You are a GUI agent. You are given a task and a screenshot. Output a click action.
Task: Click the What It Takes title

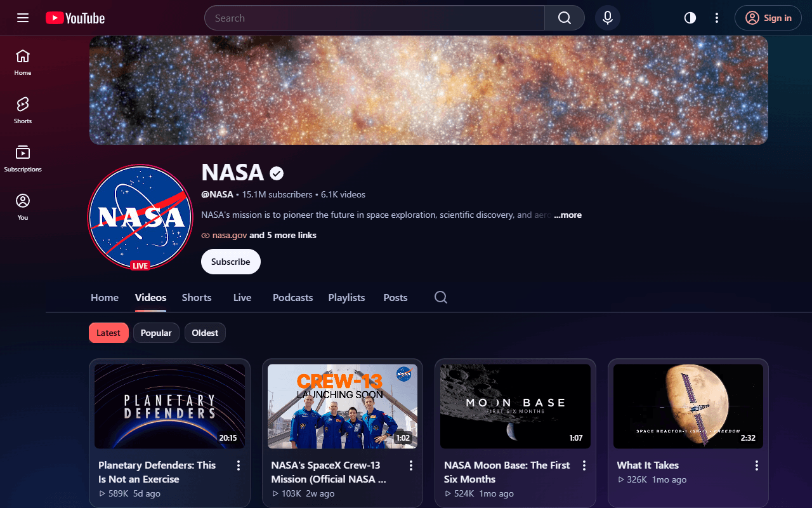click(648, 465)
